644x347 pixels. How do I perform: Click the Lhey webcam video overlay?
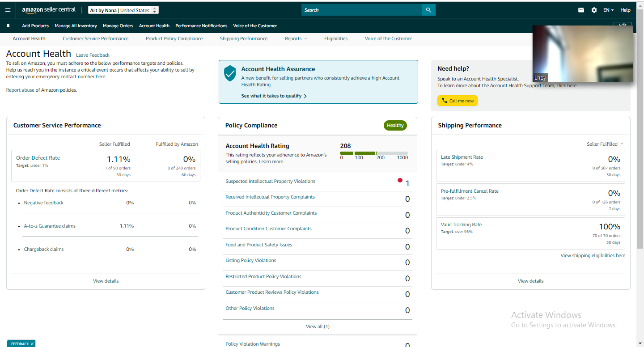[x=583, y=54]
